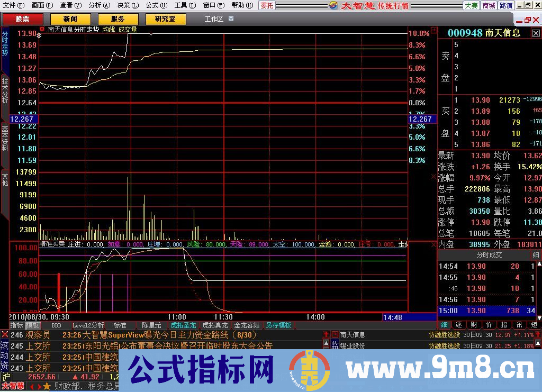Click the 大智慧 logo icon in title bar
Screen dimensions: 542x392
pyautogui.click(x=333, y=5)
